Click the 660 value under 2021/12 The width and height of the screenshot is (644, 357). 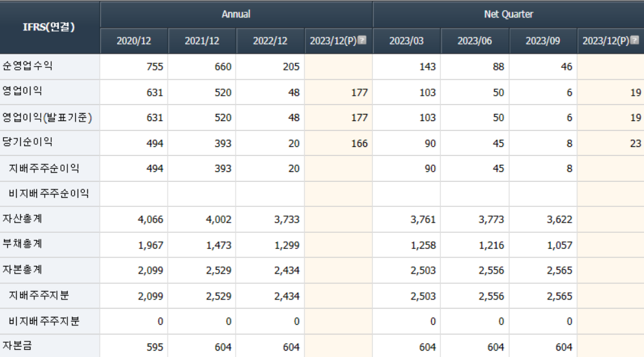[223, 67]
